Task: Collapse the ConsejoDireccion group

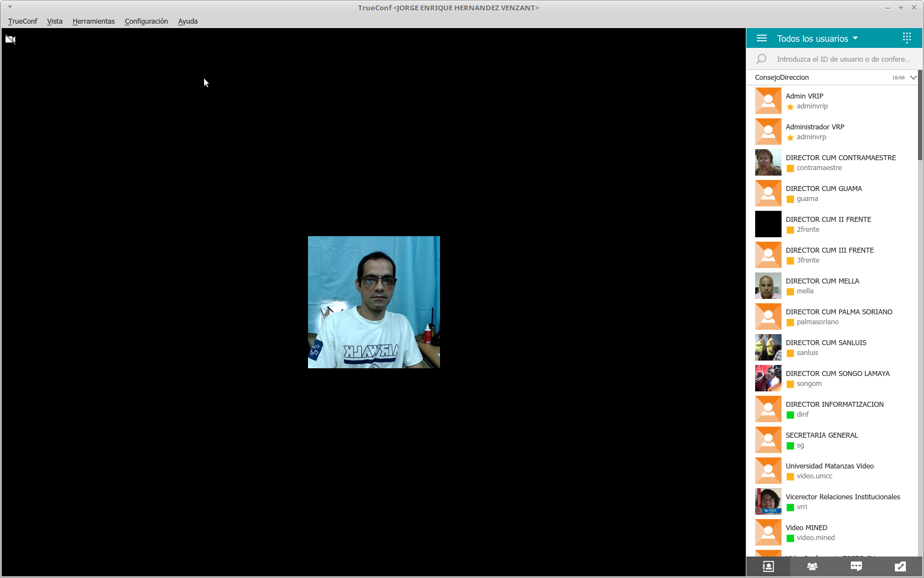Action: pyautogui.click(x=913, y=78)
